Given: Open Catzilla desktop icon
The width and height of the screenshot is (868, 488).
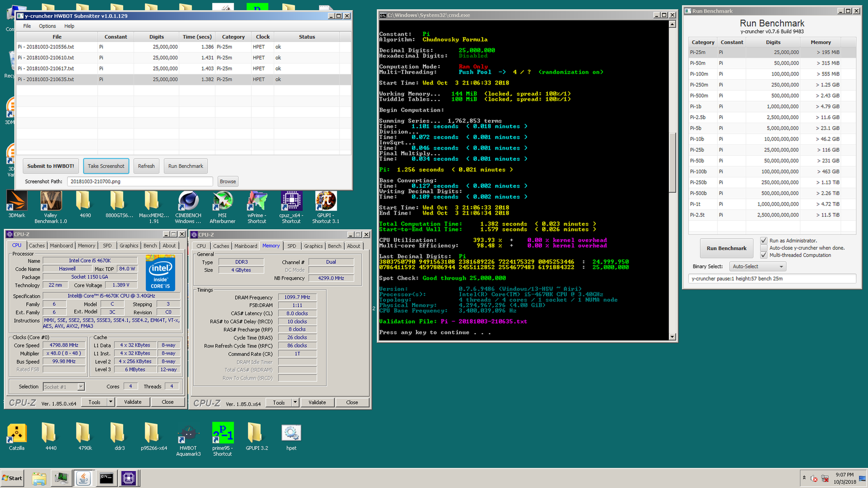Looking at the screenshot, I should pyautogui.click(x=17, y=436).
